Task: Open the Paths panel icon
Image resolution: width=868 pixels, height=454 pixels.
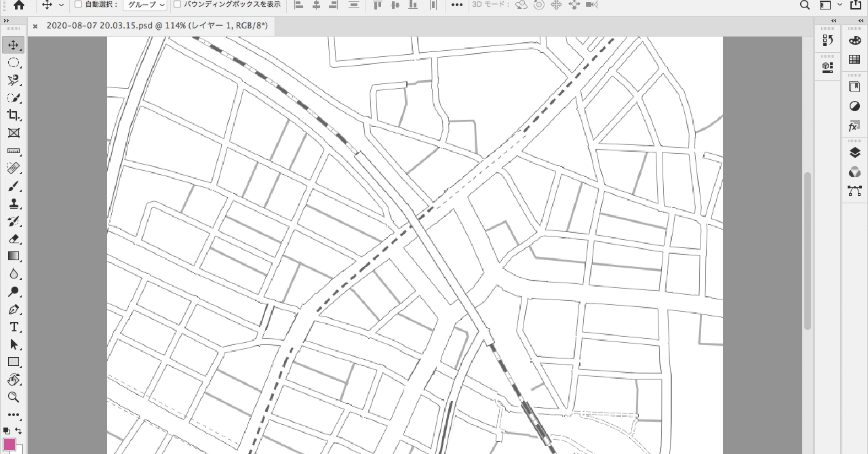Action: click(x=854, y=191)
